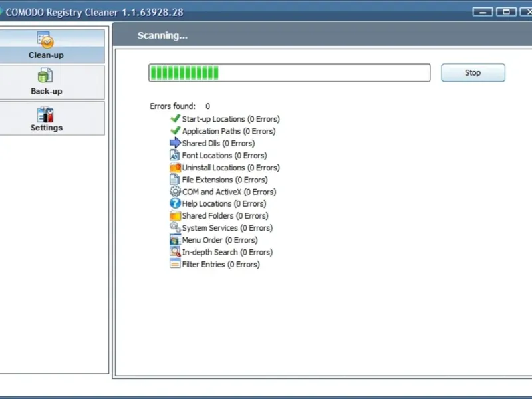Click the Shared Folders yellow folder icon
Screen dimensions: 532x399
(175, 215)
